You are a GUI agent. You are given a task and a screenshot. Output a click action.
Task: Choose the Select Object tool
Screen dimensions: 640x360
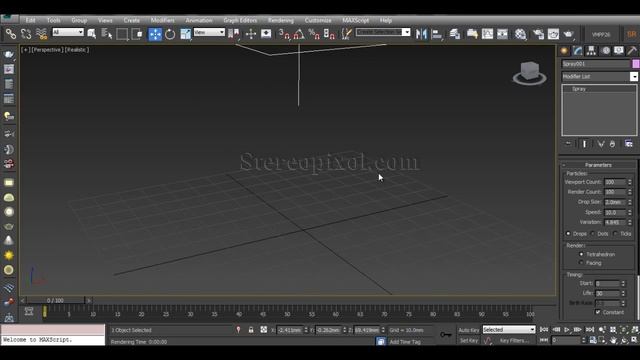[x=91, y=34]
